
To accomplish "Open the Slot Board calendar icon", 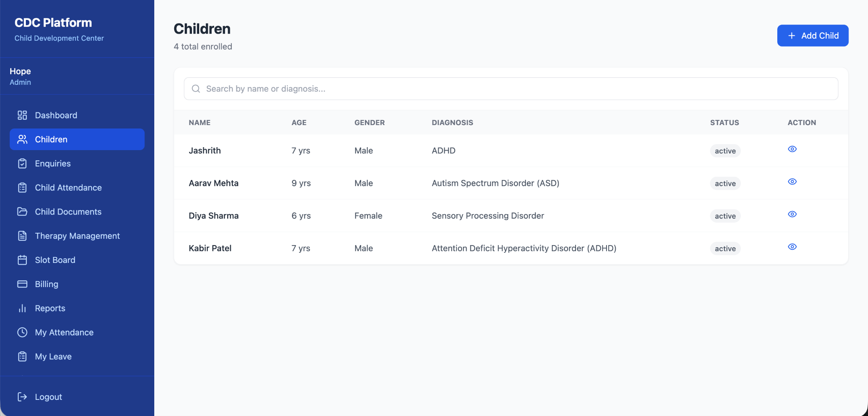I will (22, 260).
